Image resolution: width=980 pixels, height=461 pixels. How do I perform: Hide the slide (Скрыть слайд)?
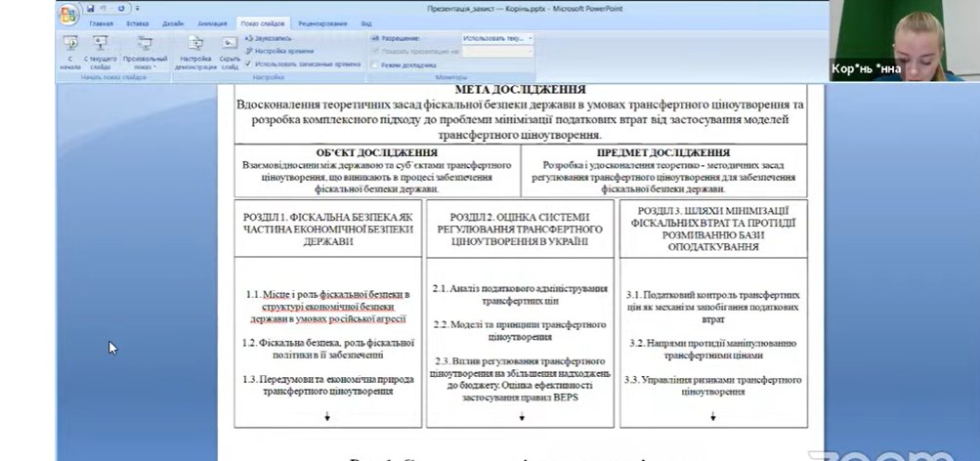tap(230, 52)
